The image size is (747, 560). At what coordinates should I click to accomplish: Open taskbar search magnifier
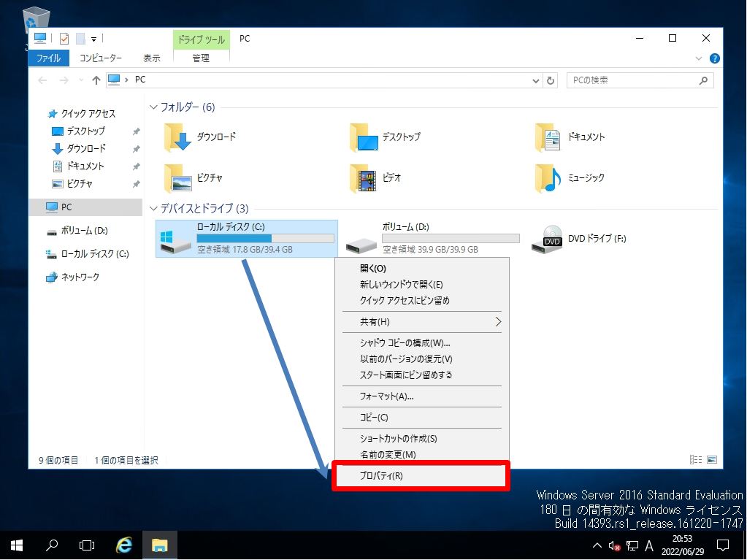[x=51, y=545]
